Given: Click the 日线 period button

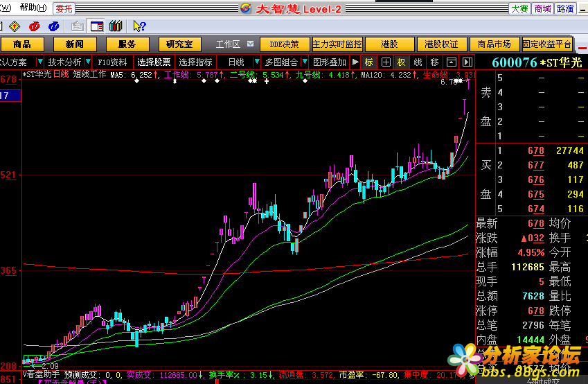Looking at the screenshot, I should (236, 62).
